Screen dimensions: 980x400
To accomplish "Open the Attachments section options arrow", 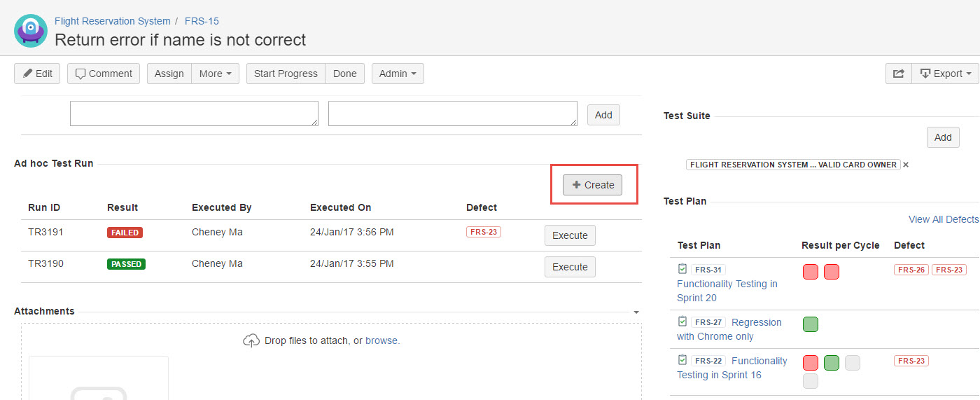I will coord(636,312).
